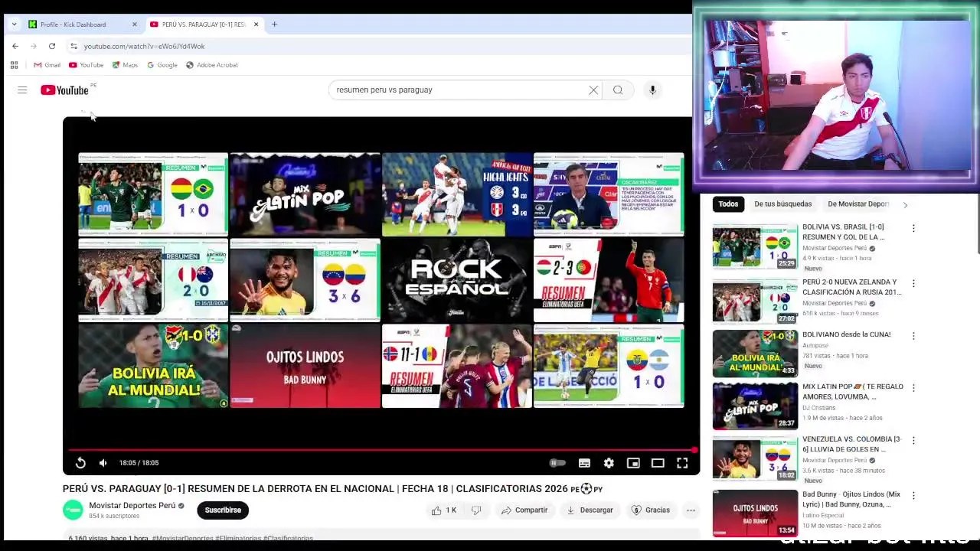980x551 pixels.
Task: Play Bolivia 1x0 Brasil endscreen video
Action: [153, 194]
